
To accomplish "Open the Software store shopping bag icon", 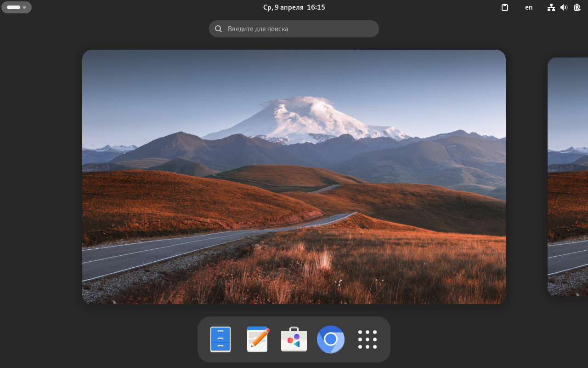I will click(294, 339).
